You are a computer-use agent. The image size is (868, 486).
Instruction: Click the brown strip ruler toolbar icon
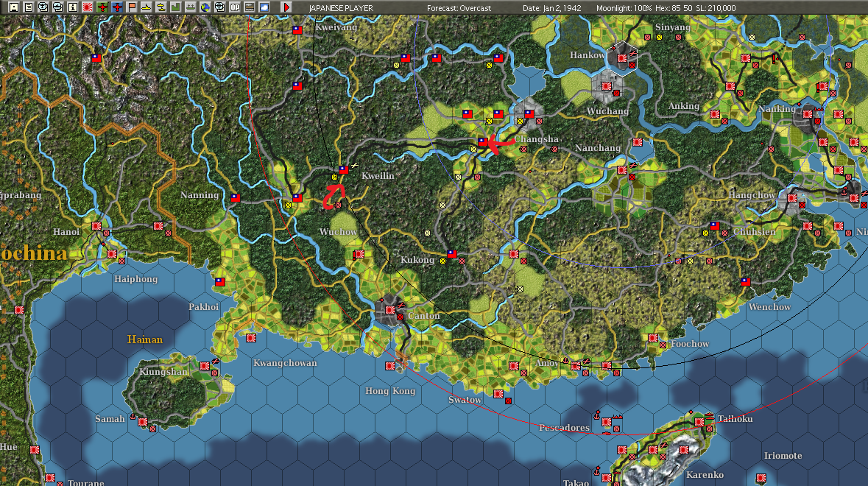click(249, 7)
